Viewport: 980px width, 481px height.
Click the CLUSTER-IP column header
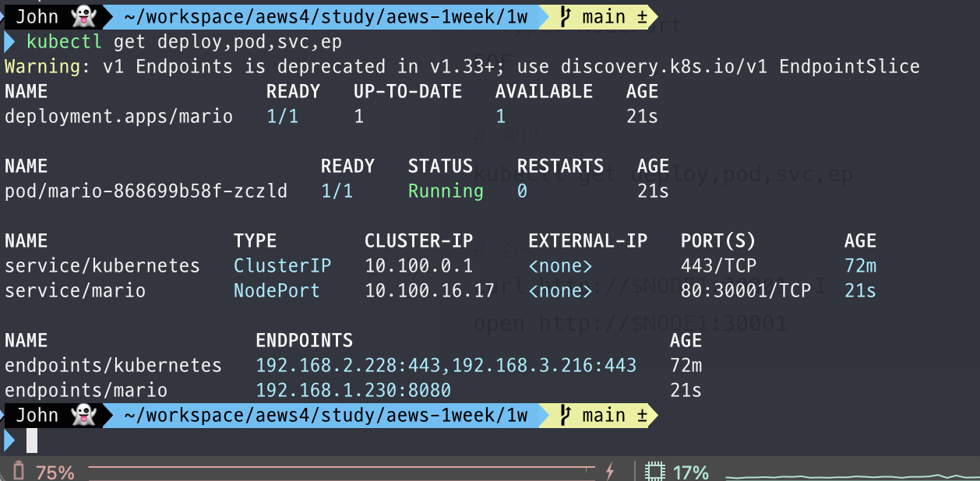pos(418,240)
